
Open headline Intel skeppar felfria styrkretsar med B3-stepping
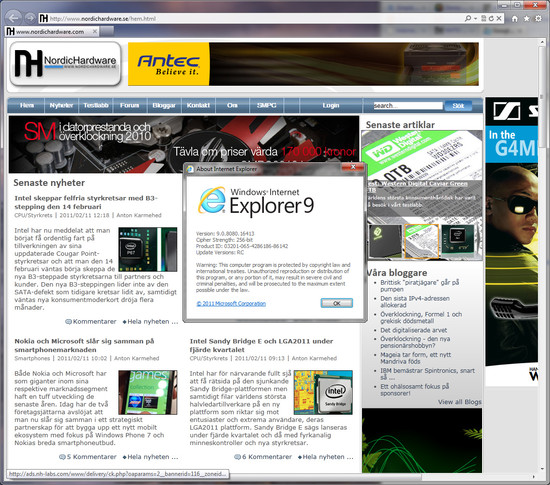pos(86,202)
